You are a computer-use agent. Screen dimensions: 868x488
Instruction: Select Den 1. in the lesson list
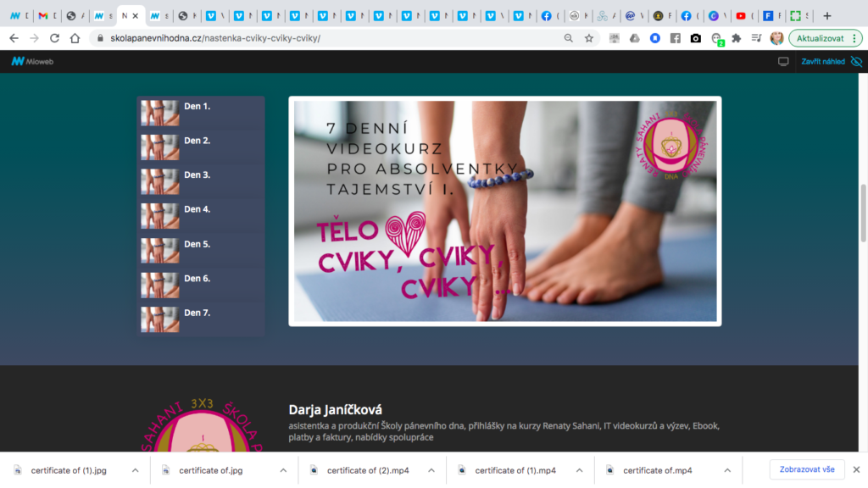point(201,113)
